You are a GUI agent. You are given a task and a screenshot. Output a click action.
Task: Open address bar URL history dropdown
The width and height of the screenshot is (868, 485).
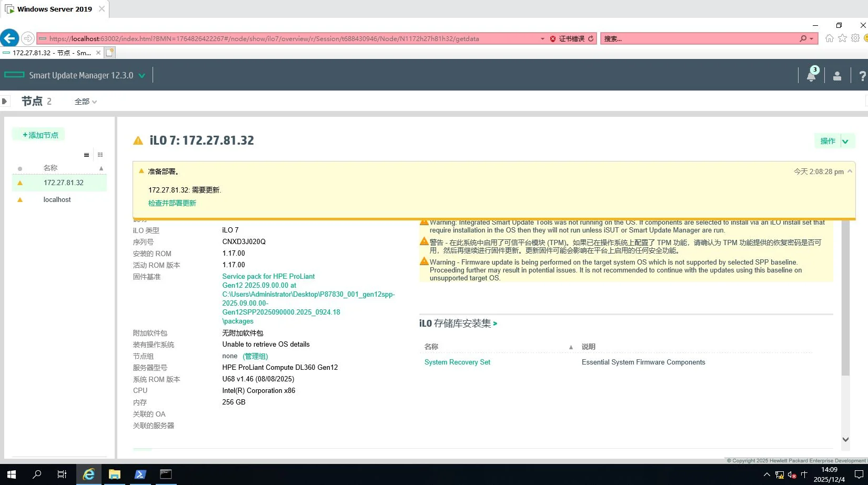click(x=542, y=38)
